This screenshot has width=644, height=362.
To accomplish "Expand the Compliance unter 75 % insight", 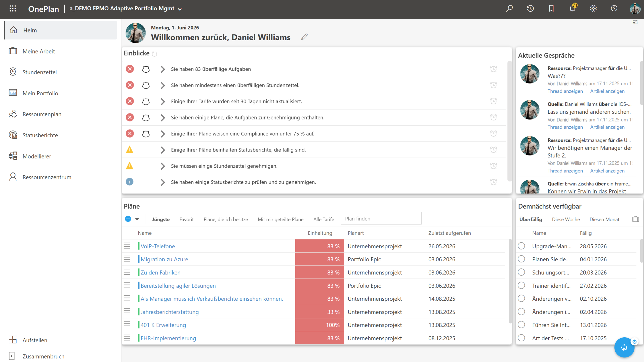I will coord(163,134).
